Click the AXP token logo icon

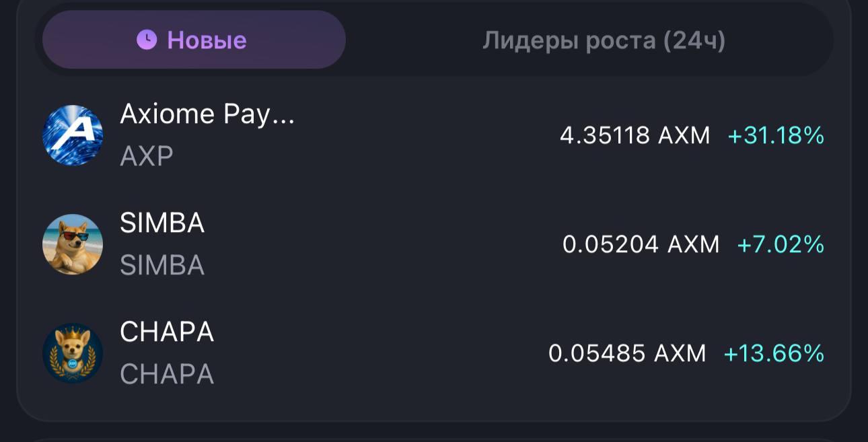(x=73, y=134)
